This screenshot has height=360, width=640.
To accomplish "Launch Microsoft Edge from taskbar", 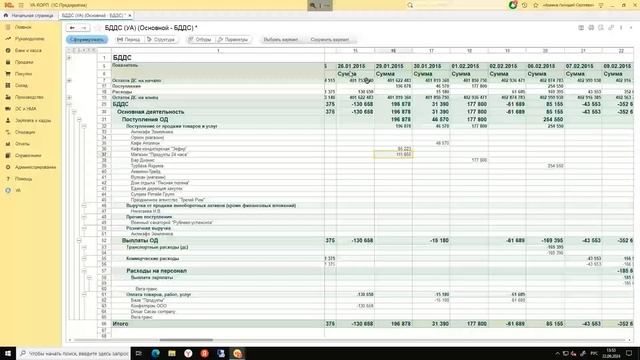I will click(x=156, y=353).
